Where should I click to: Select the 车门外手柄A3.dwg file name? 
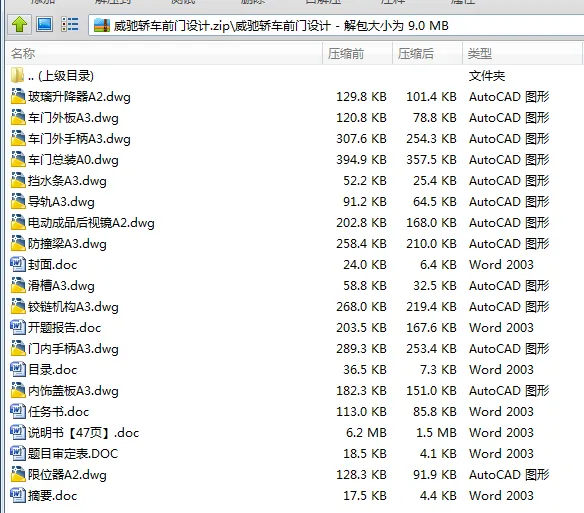coord(79,139)
